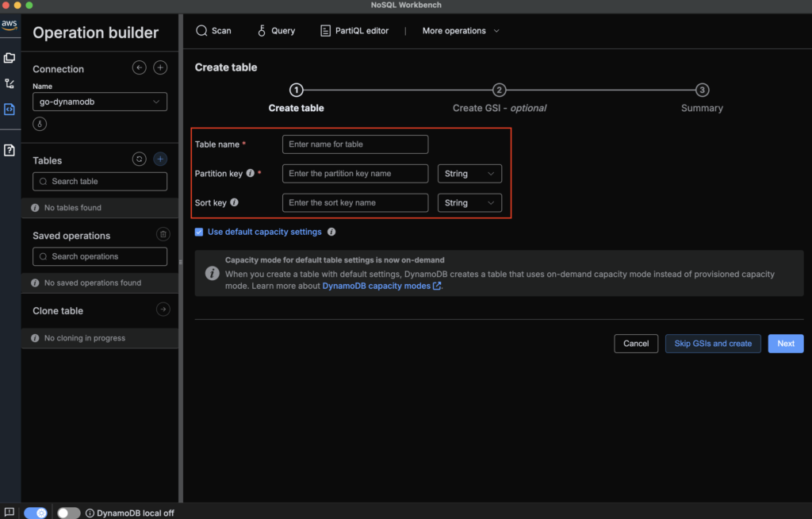812x519 pixels.
Task: Toggle the light/dark theme switch
Action: click(36, 513)
